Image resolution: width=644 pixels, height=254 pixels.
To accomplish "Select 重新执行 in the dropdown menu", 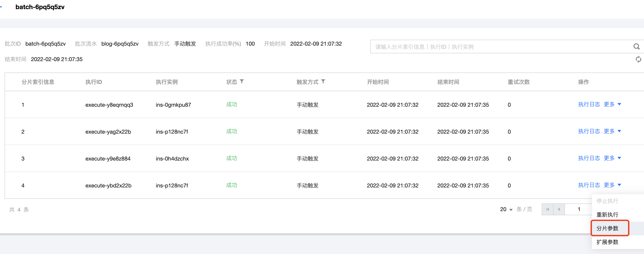I will tap(607, 215).
